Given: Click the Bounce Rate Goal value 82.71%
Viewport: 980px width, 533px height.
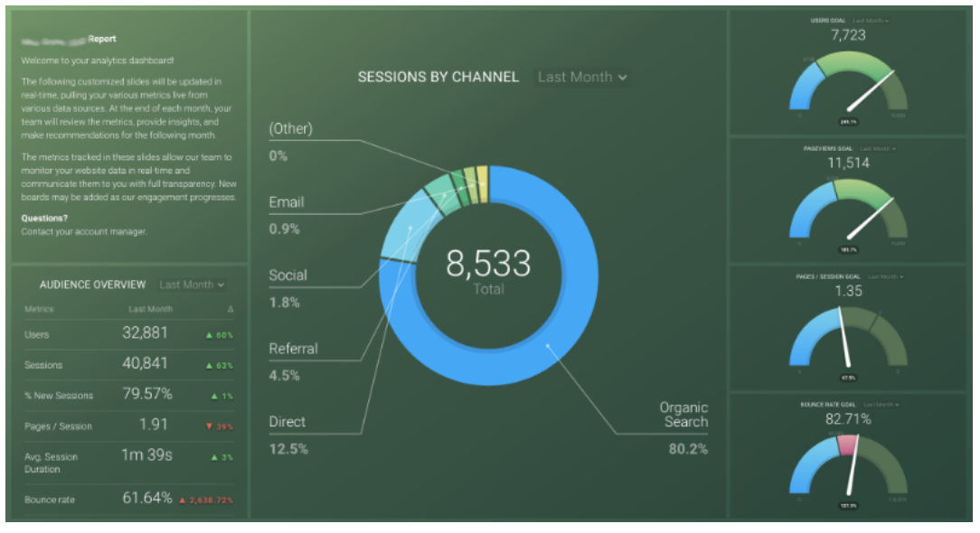Looking at the screenshot, I should (848, 419).
